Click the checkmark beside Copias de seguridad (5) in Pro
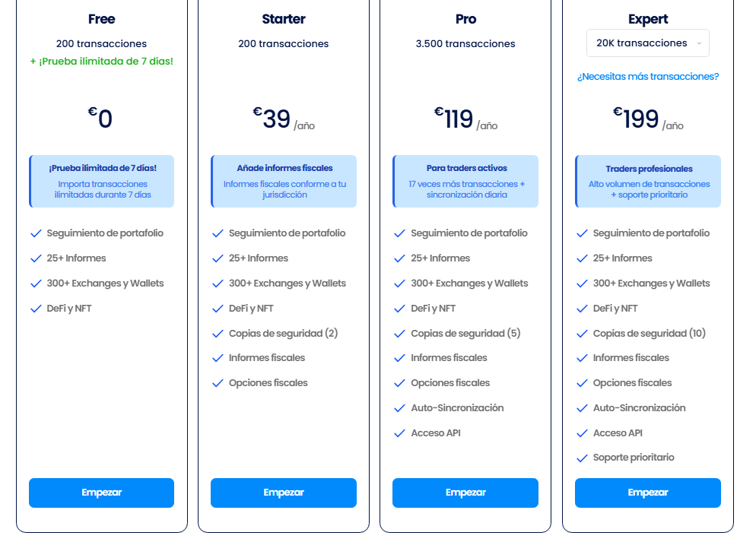This screenshot has width=756, height=545. point(399,333)
